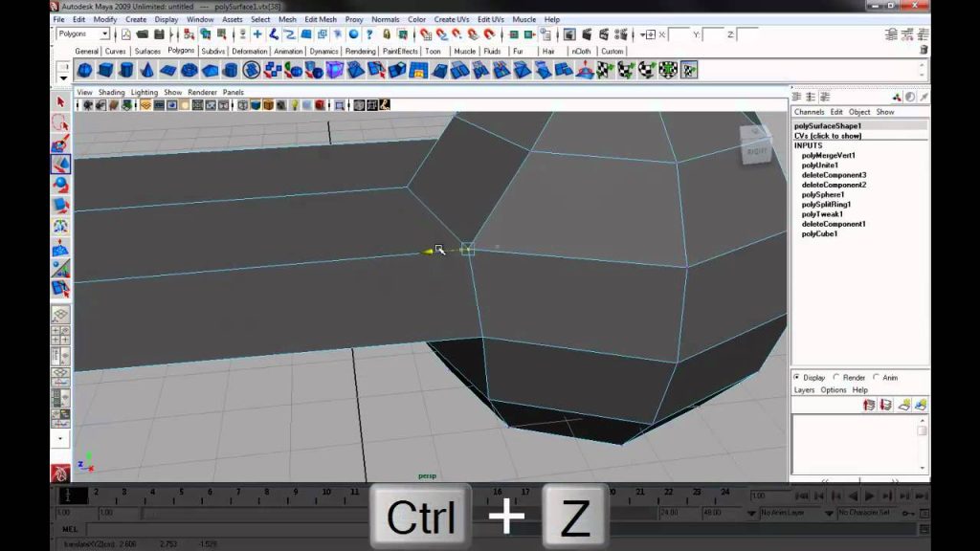
Task: Create a polygon sphere from the shelf
Action: tap(84, 70)
